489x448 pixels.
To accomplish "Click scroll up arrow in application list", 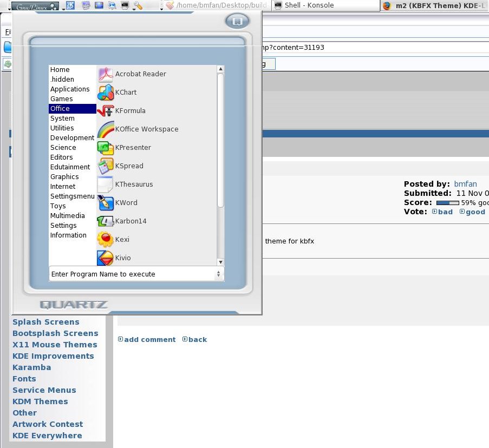I will click(x=220, y=69).
